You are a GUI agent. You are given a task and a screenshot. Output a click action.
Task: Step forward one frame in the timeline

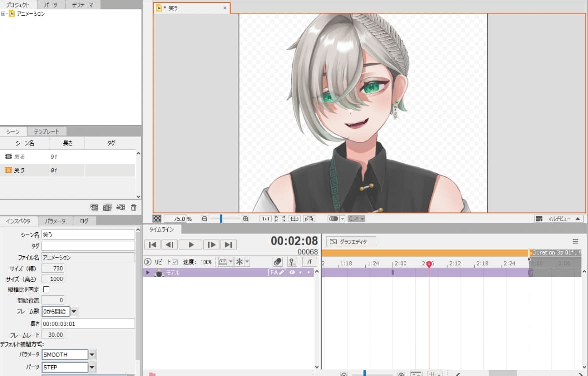(211, 244)
